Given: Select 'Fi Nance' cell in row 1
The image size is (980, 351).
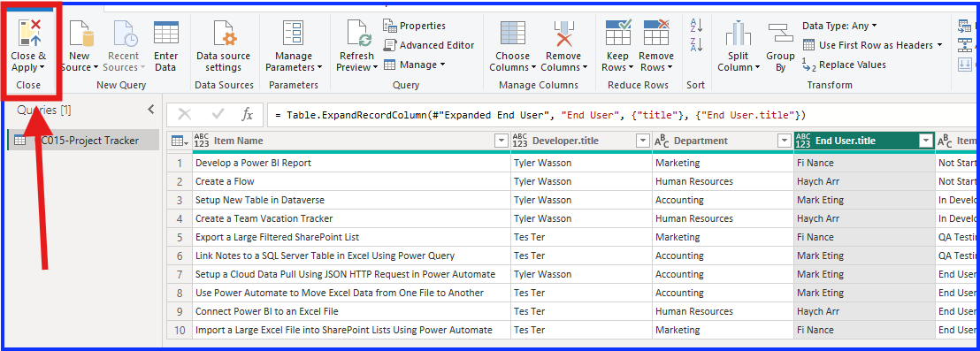Looking at the screenshot, I should pyautogui.click(x=864, y=163).
